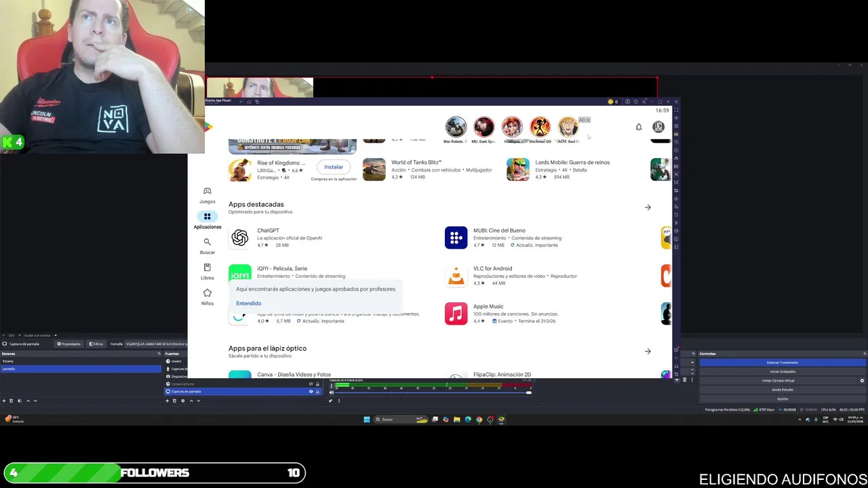Dismiss tooltip with Entendido
This screenshot has height=488, width=868.
click(x=248, y=304)
